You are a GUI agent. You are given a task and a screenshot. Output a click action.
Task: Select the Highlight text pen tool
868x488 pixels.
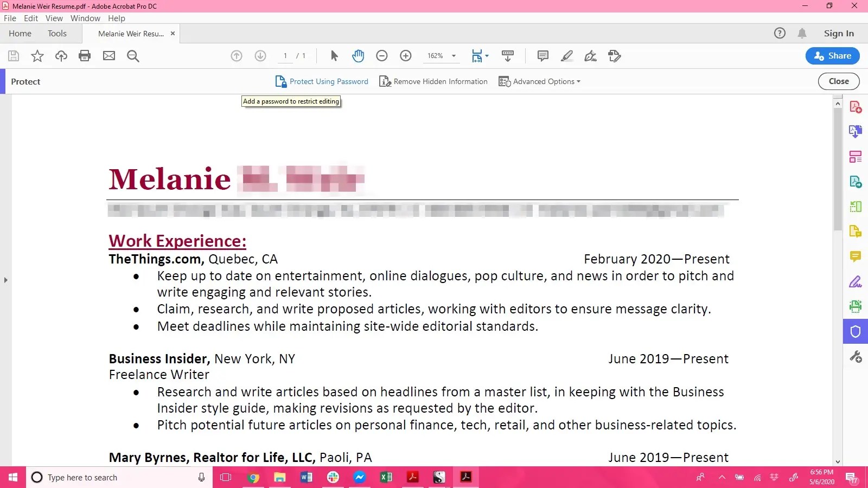pyautogui.click(x=567, y=56)
